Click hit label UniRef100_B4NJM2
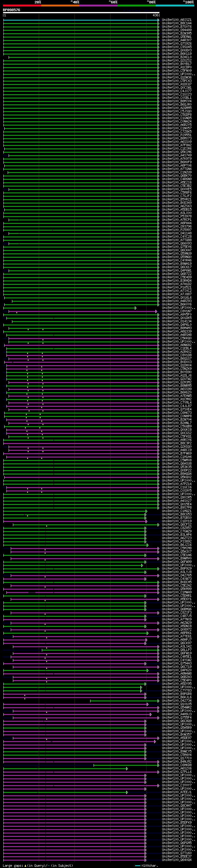The height and width of the screenshot is (868, 197). [x=176, y=762]
